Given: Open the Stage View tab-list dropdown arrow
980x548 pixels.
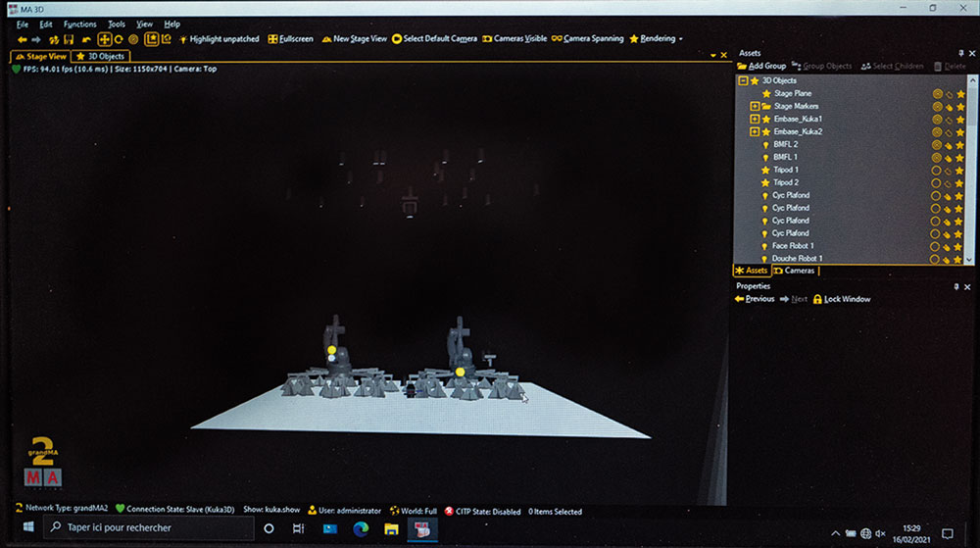Looking at the screenshot, I should point(713,56).
